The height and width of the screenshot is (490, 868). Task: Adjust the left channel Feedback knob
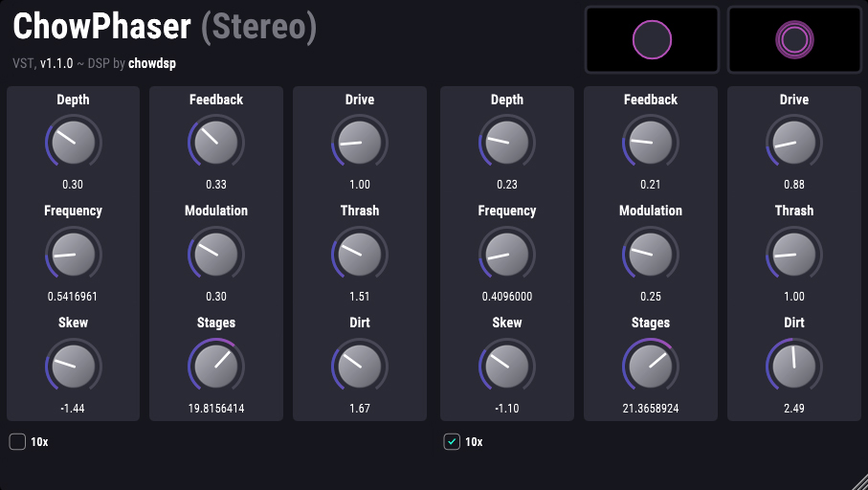tap(216, 143)
